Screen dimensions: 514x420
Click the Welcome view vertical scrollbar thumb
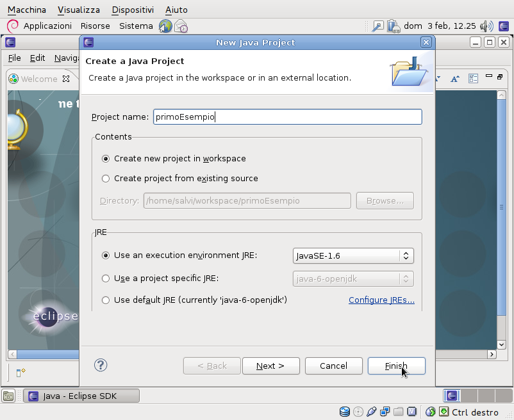(x=501, y=206)
